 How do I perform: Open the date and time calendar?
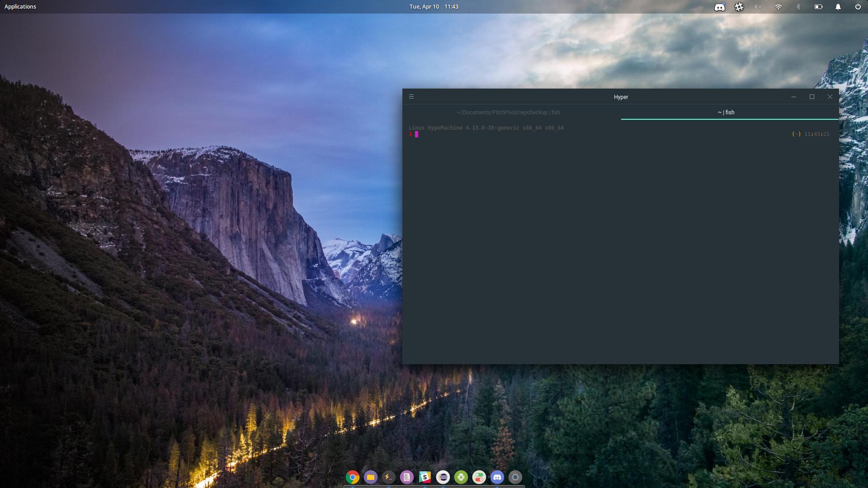434,7
